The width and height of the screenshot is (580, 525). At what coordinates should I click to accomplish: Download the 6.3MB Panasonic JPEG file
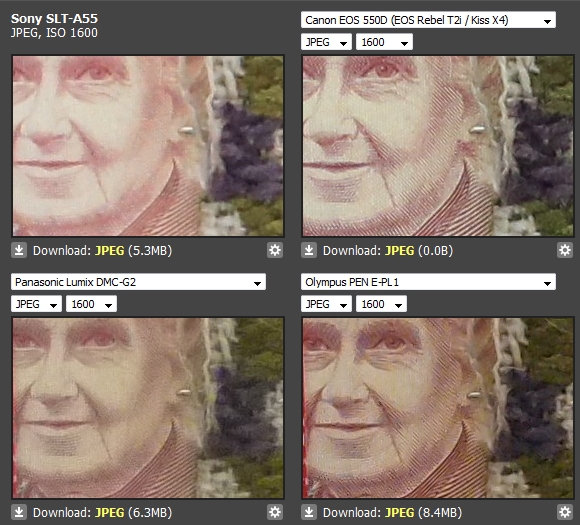109,513
